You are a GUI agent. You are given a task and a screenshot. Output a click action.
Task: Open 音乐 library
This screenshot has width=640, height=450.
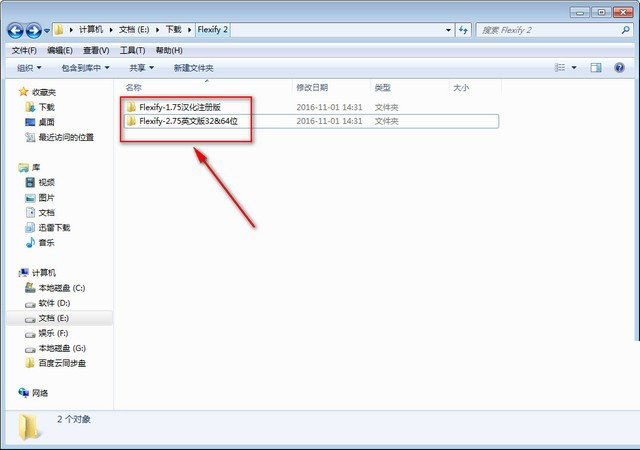[47, 243]
